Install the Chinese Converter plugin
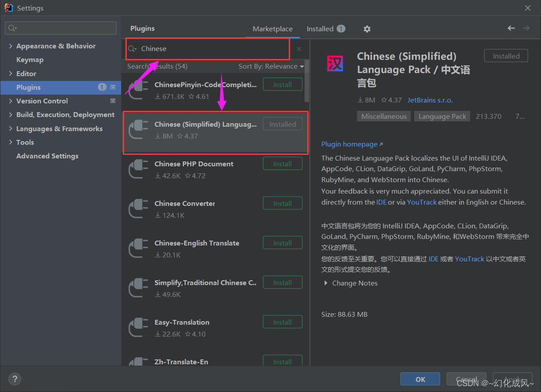The height and width of the screenshot is (392, 541). pyautogui.click(x=283, y=203)
